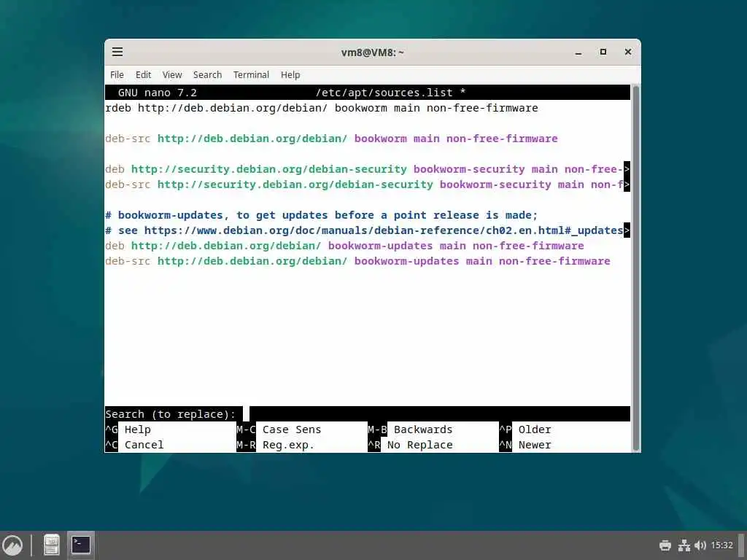
Task: Click the '# bookworm-updates, to get updates' comment
Action: coord(322,215)
